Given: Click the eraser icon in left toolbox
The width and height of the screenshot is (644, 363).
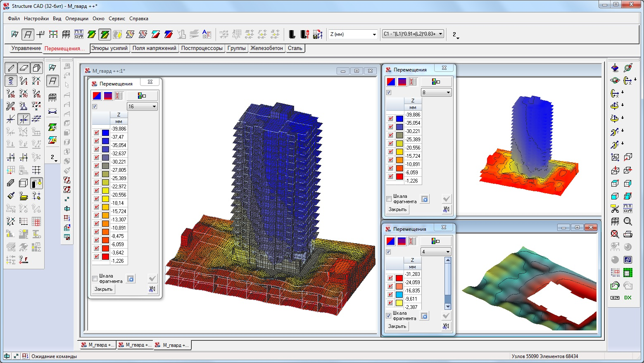Looking at the screenshot, I should (x=24, y=68).
